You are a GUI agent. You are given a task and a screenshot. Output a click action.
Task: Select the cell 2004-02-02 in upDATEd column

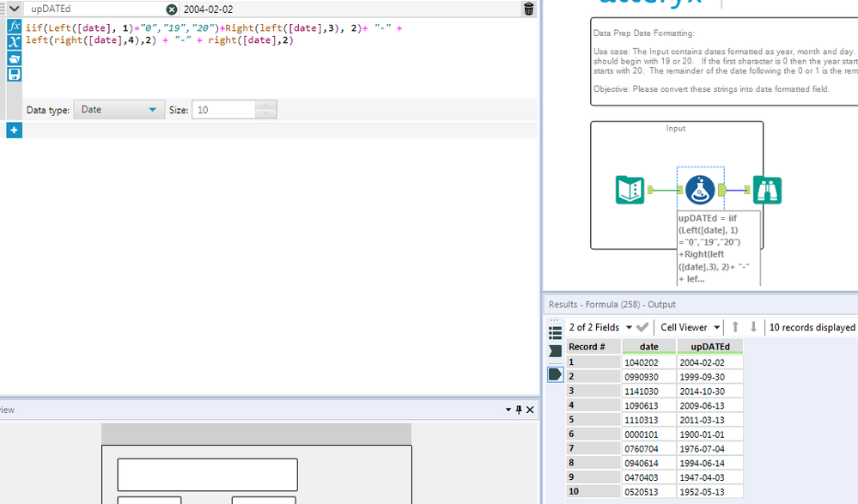[709, 362]
